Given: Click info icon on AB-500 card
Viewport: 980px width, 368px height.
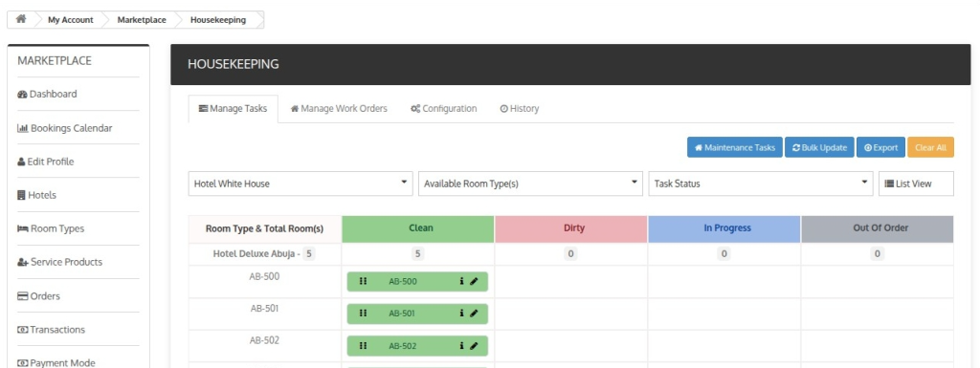Looking at the screenshot, I should (462, 281).
